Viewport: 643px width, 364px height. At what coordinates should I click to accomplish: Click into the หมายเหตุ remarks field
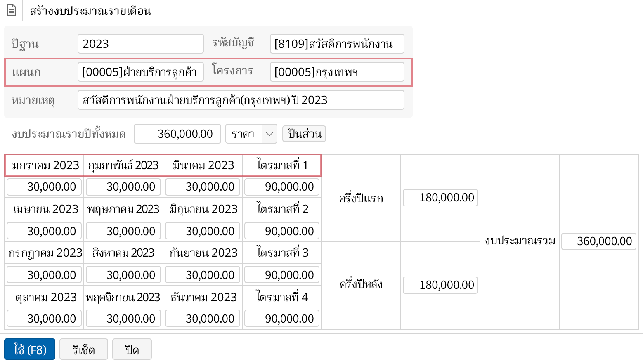241,100
